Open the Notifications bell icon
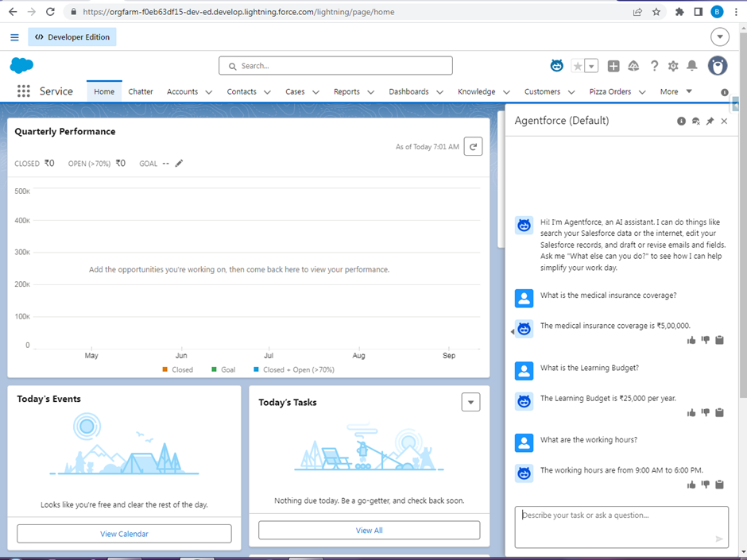This screenshot has height=560, width=747. pyautogui.click(x=691, y=66)
